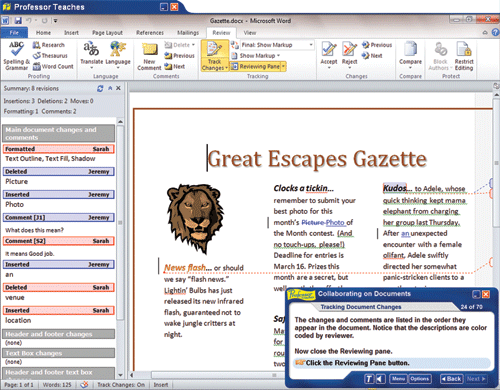500x390 pixels.
Task: Refresh the revision summary count
Action: click(100, 88)
